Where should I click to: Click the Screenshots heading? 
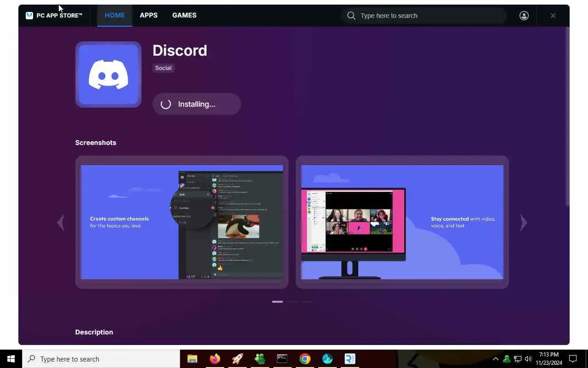pyautogui.click(x=96, y=143)
